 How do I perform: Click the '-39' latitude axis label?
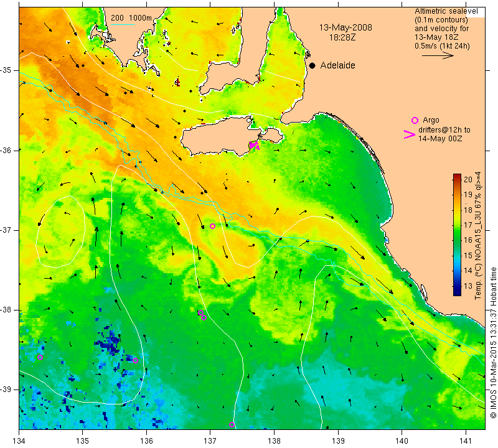pyautogui.click(x=6, y=390)
